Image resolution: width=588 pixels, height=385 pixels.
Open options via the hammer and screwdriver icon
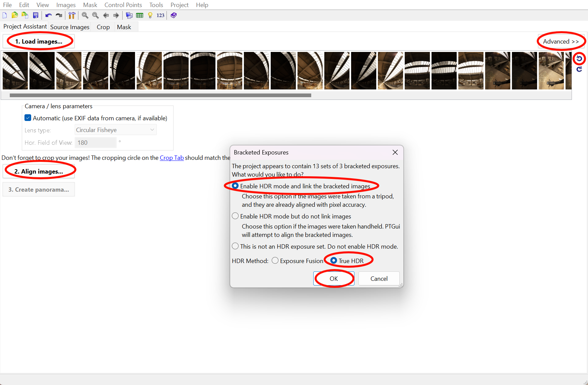tap(72, 15)
